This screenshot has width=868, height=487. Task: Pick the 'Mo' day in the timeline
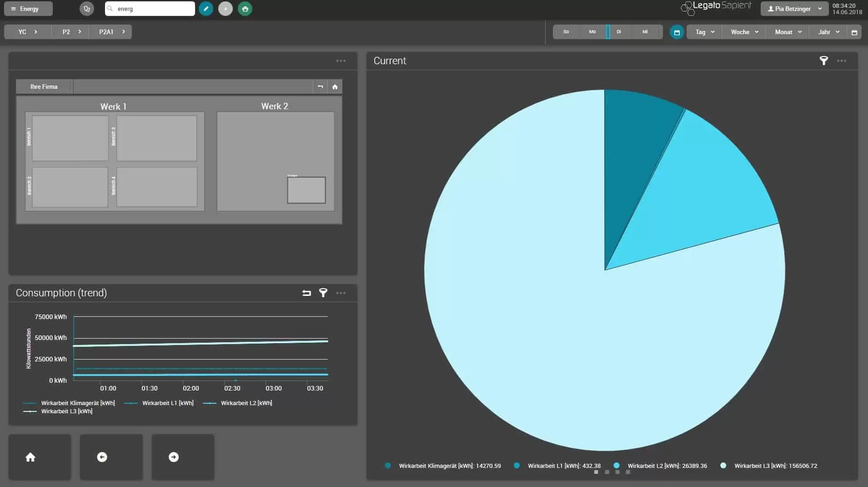click(x=592, y=32)
